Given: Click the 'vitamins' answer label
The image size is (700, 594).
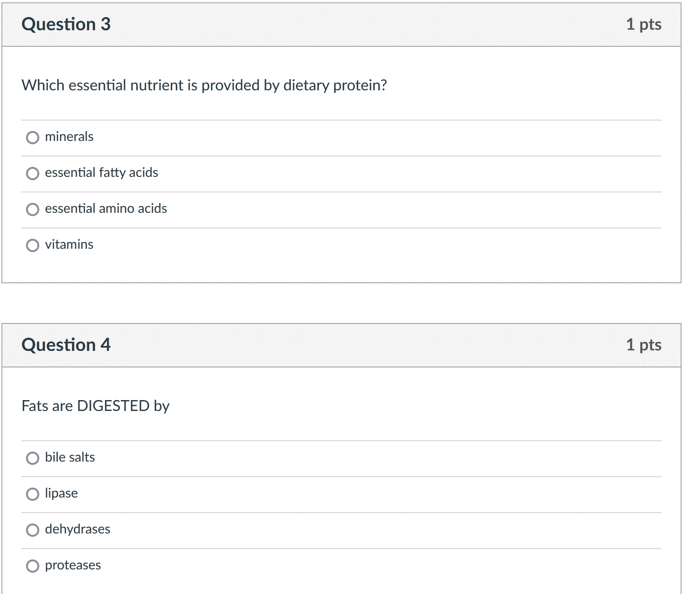Looking at the screenshot, I should [x=69, y=245].
